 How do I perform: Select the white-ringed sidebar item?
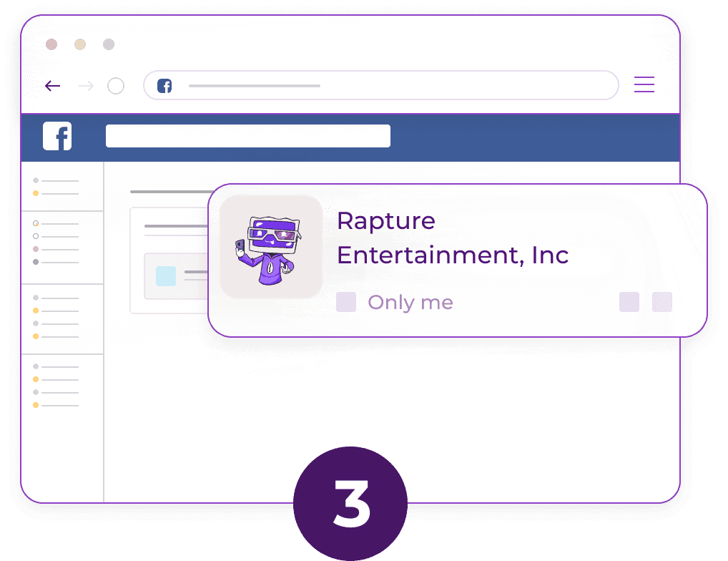click(x=36, y=236)
